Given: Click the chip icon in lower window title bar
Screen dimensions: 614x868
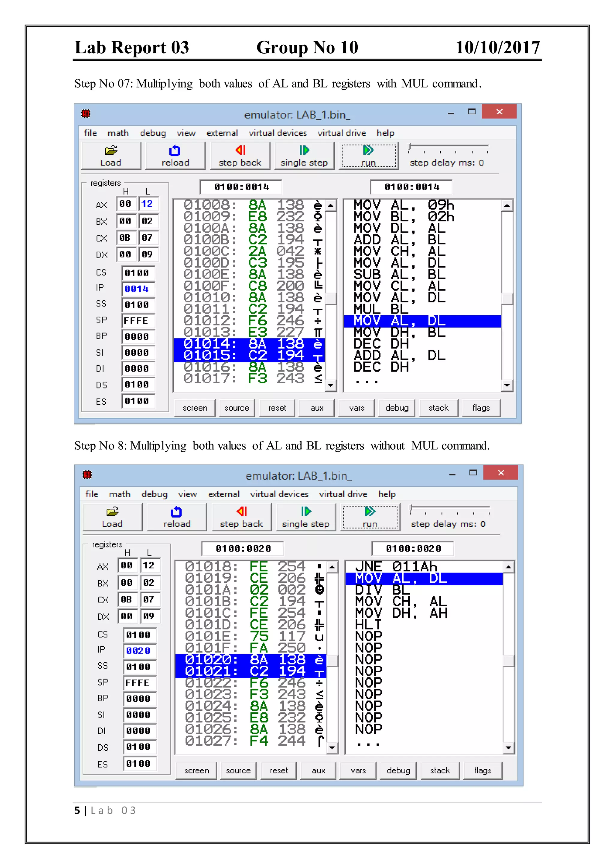Looking at the screenshot, I should click(x=87, y=474).
